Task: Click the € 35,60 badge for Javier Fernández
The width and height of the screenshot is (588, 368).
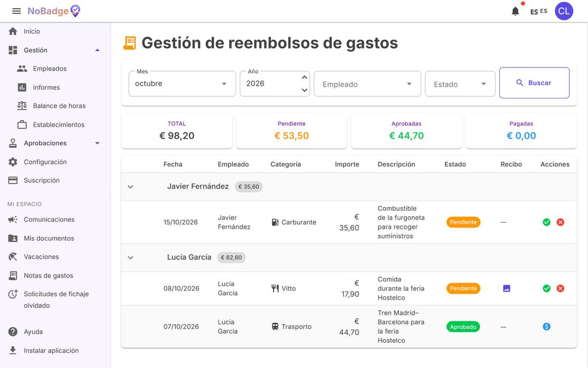Action: 249,187
